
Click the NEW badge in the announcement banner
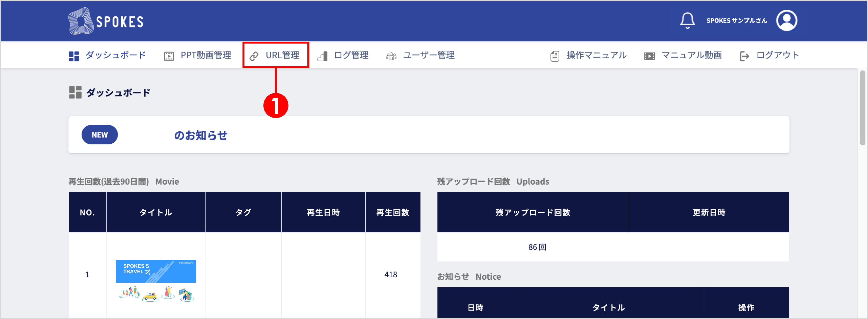click(99, 135)
